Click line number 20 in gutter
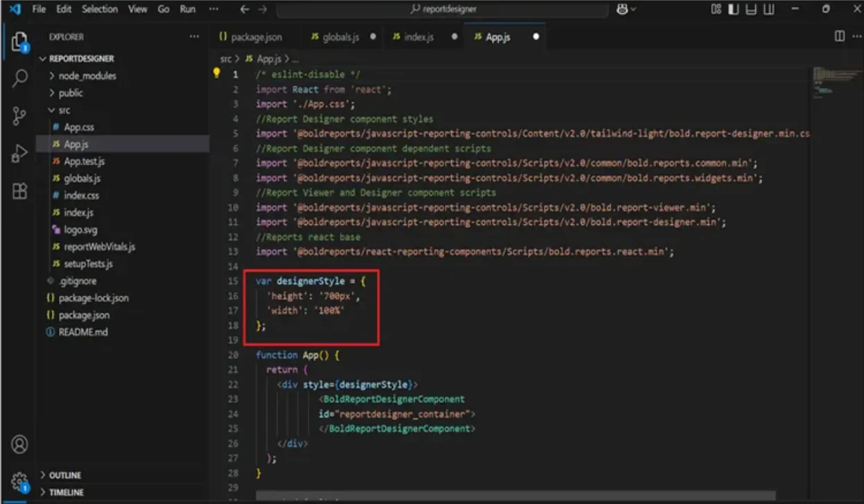Screen dimensions: 864x504 click(233, 354)
